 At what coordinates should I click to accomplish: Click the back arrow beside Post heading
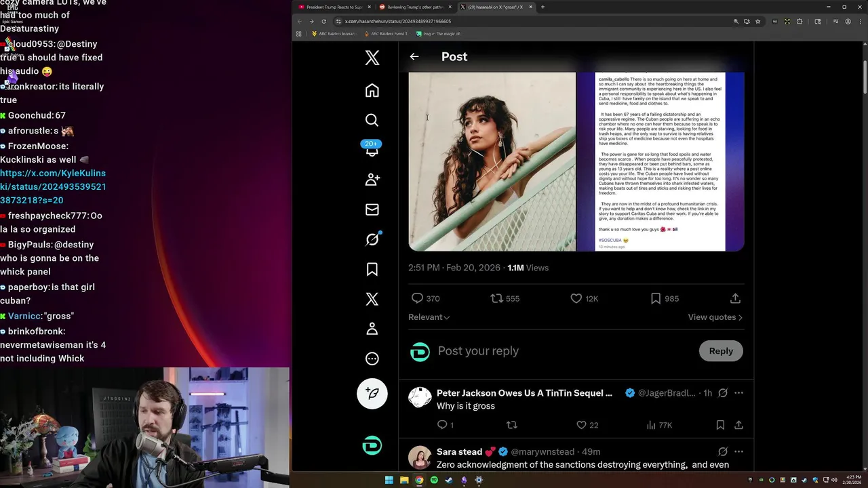(414, 57)
